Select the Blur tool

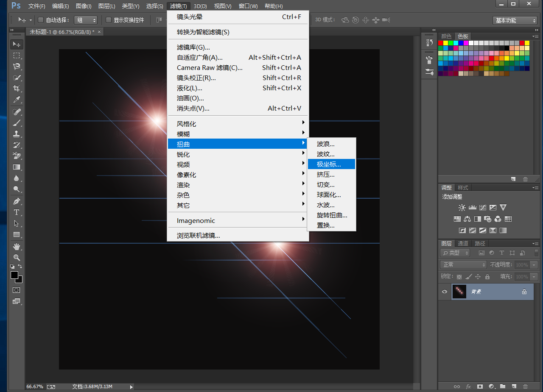tap(17, 178)
